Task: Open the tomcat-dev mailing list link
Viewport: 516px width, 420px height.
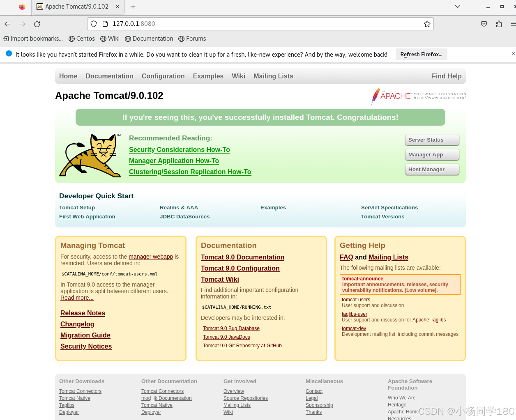Action: pos(354,328)
